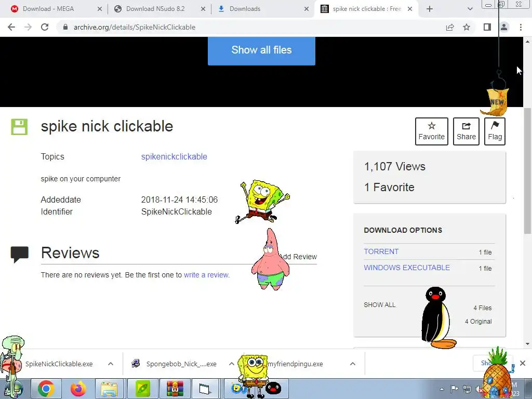Viewport: 532px width, 399px height.
Task: Expand options for SpikeNickClickable.exe download
Action: coord(111,364)
